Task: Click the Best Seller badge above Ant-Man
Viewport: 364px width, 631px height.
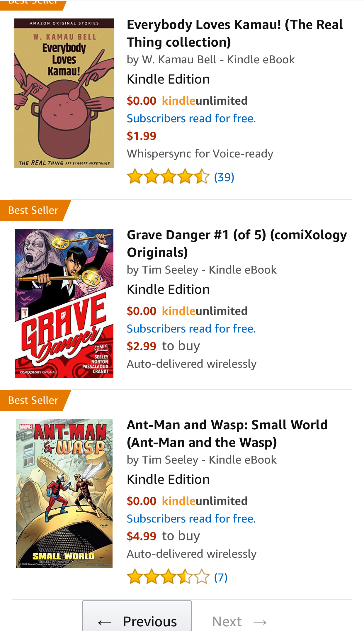Action: (33, 400)
